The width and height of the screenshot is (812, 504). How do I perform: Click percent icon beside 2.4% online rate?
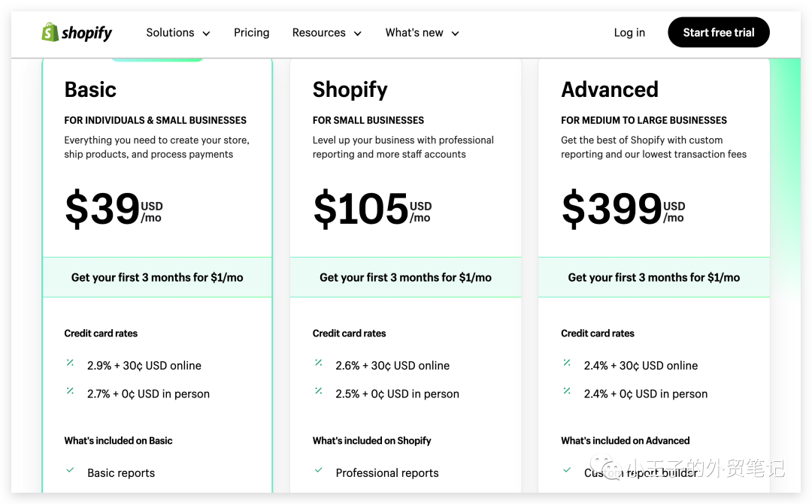click(567, 363)
